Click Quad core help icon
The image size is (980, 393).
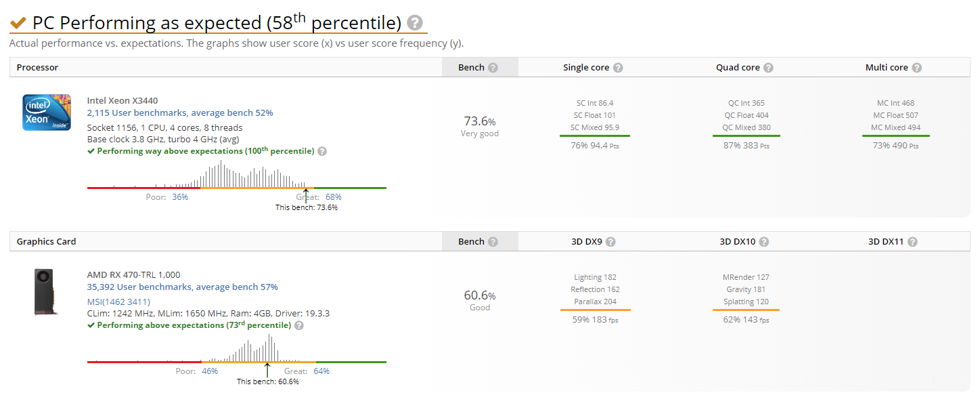coord(768,68)
